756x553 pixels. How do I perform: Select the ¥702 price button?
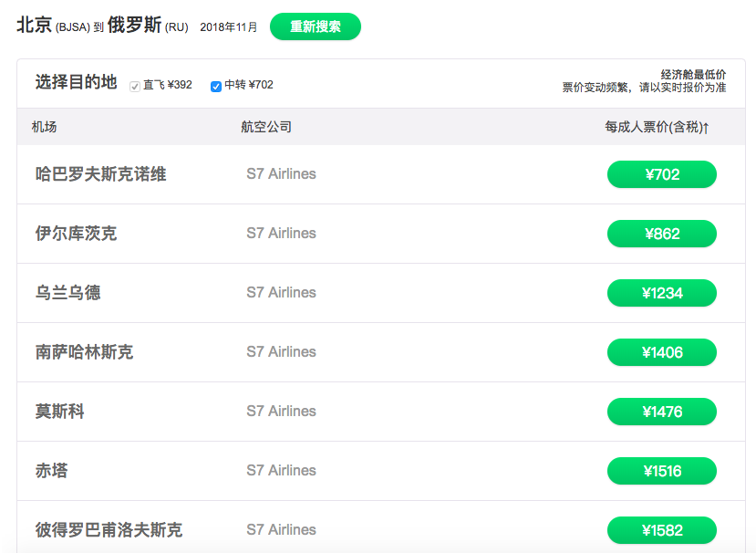(662, 174)
